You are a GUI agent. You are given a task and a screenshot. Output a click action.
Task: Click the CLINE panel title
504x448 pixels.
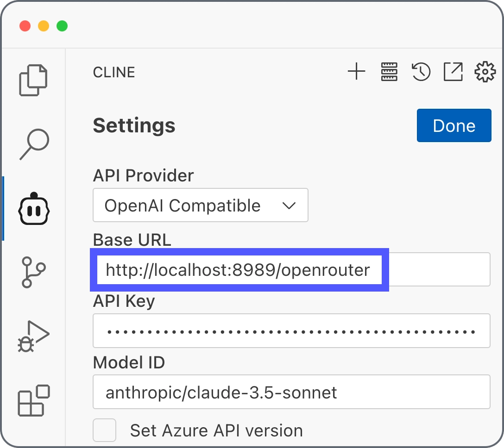(x=114, y=72)
